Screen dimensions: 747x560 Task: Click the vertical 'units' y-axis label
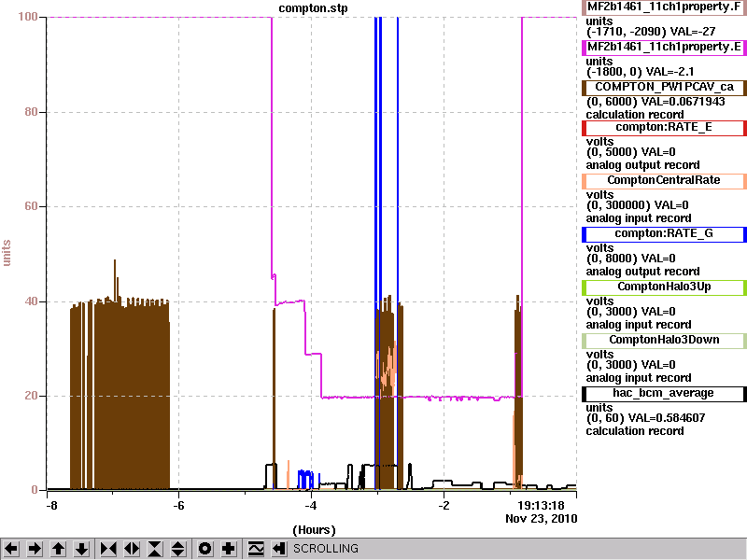7,253
